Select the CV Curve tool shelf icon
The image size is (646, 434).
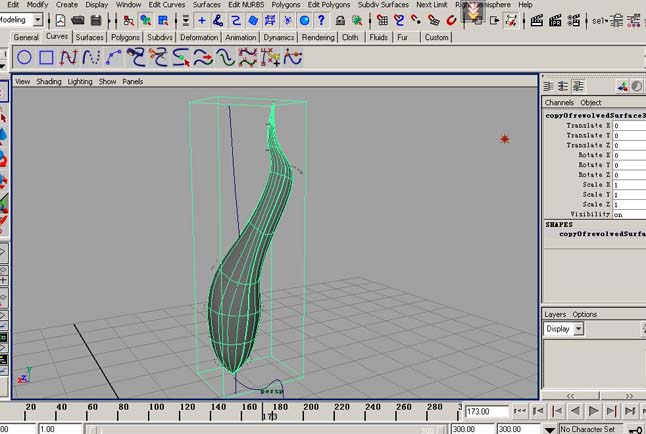pos(68,57)
